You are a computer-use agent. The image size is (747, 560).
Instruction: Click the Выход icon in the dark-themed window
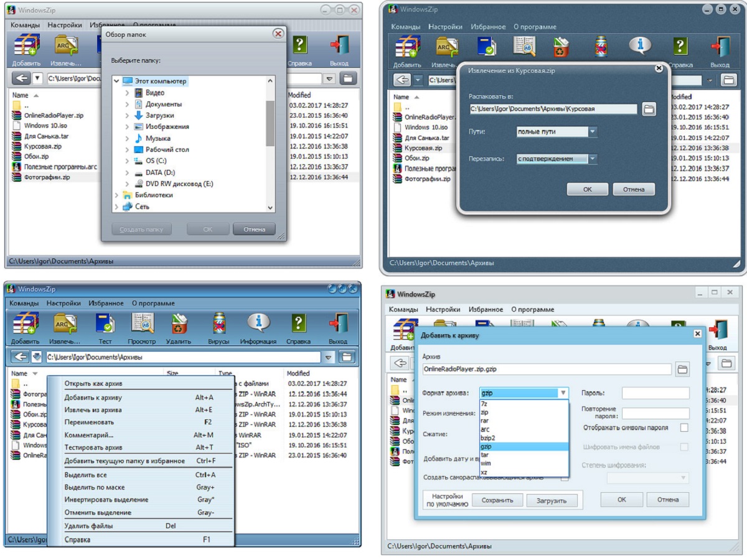pos(720,47)
